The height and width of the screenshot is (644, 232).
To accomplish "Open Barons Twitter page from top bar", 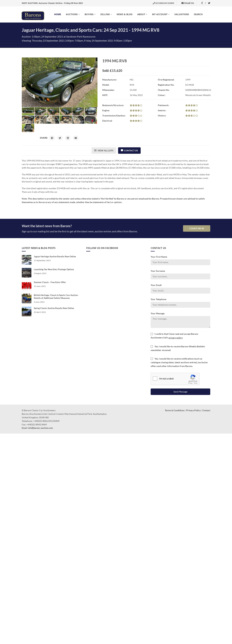I will (x=209, y=3).
